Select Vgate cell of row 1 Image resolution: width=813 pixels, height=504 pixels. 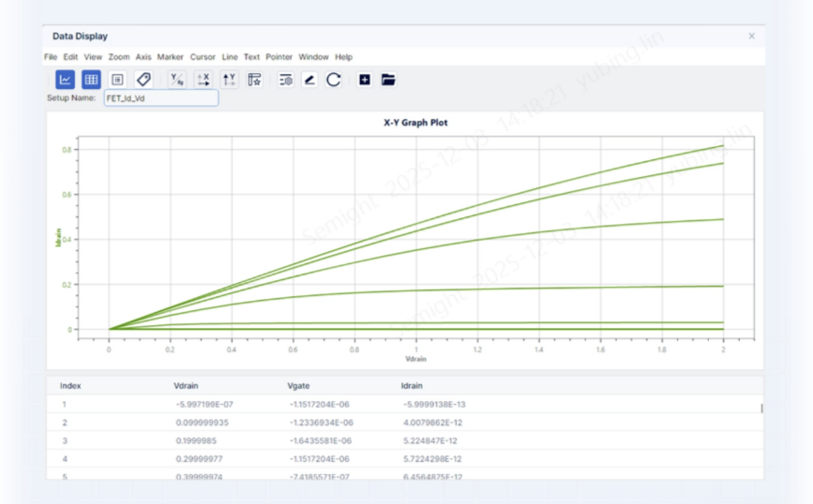coord(319,405)
